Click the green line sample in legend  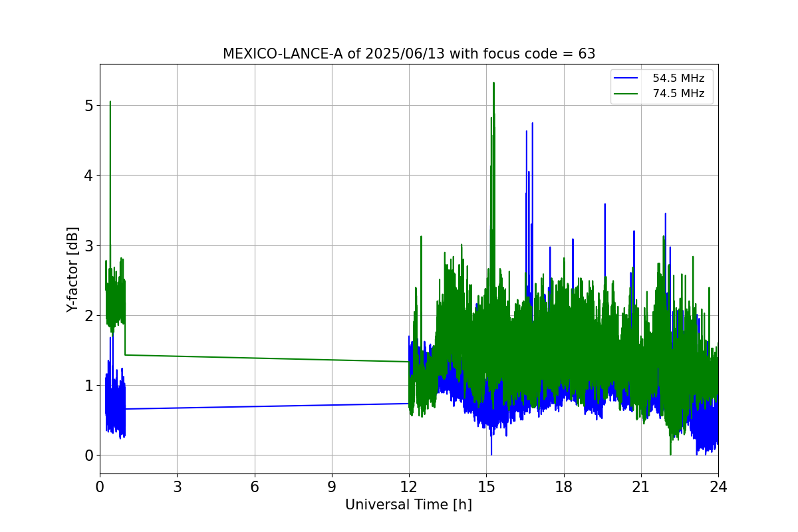pyautogui.click(x=627, y=94)
